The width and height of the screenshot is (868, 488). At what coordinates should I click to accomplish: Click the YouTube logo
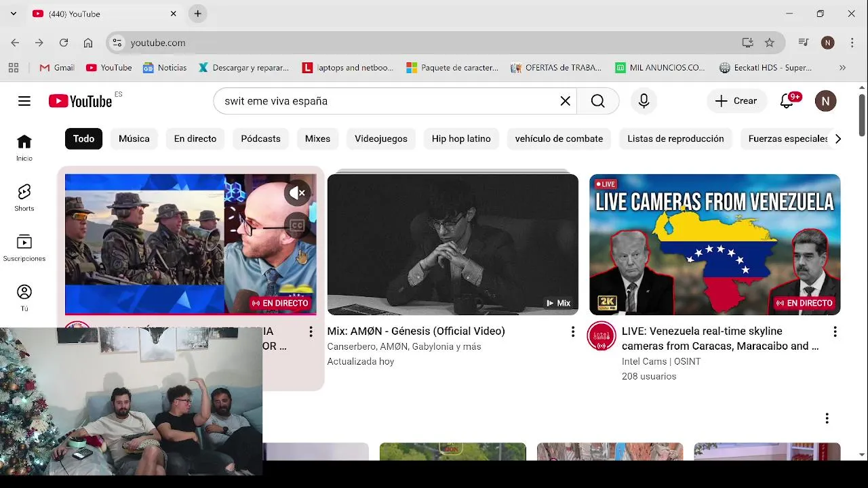(x=81, y=101)
